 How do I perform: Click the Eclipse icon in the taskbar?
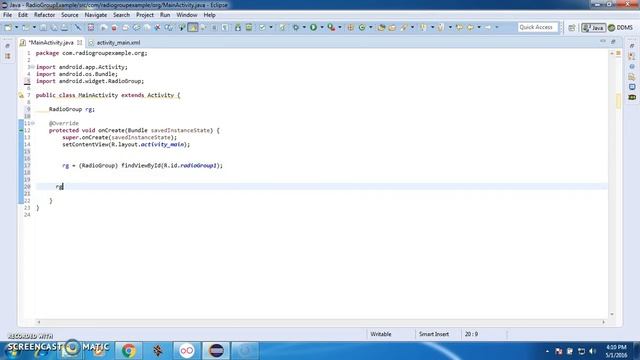pyautogui.click(x=216, y=351)
